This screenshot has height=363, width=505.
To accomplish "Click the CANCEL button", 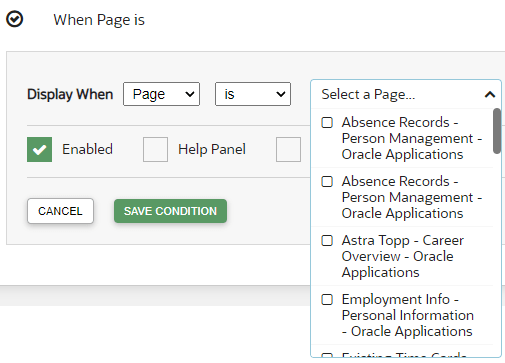I will pos(60,211).
